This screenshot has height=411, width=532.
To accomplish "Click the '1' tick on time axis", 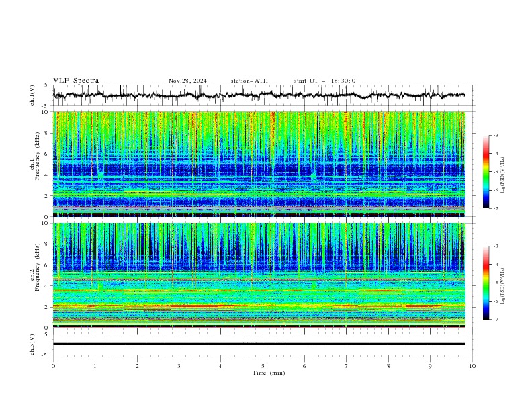I will pos(95,366).
